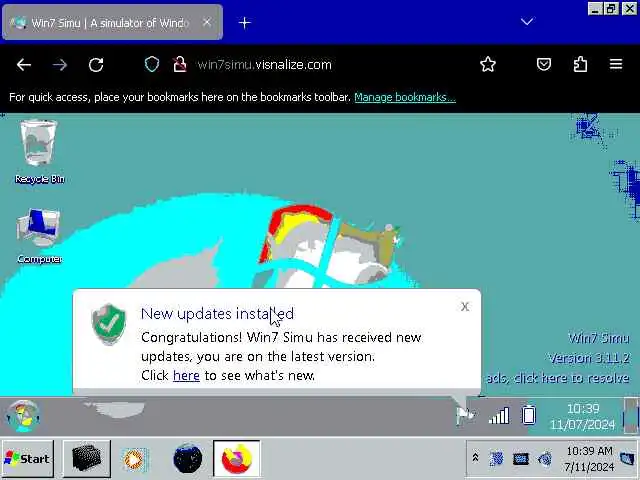Viewport: 640px width, 480px height.
Task: Click the simulated battery icon
Action: (x=529, y=415)
